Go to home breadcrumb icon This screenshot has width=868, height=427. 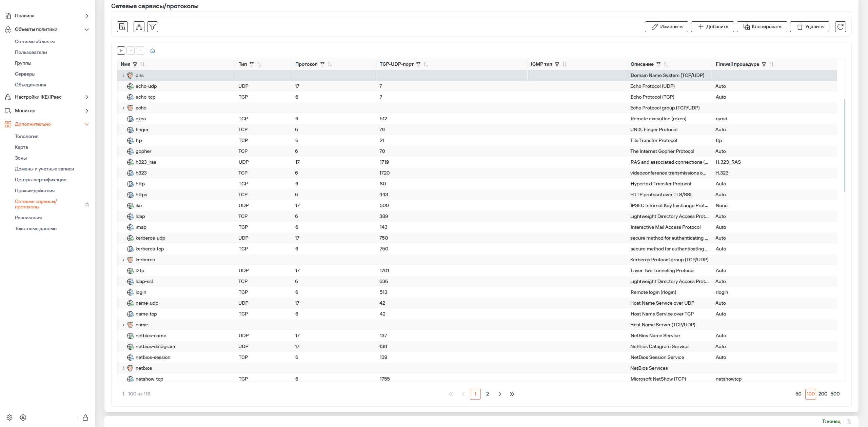click(x=153, y=50)
